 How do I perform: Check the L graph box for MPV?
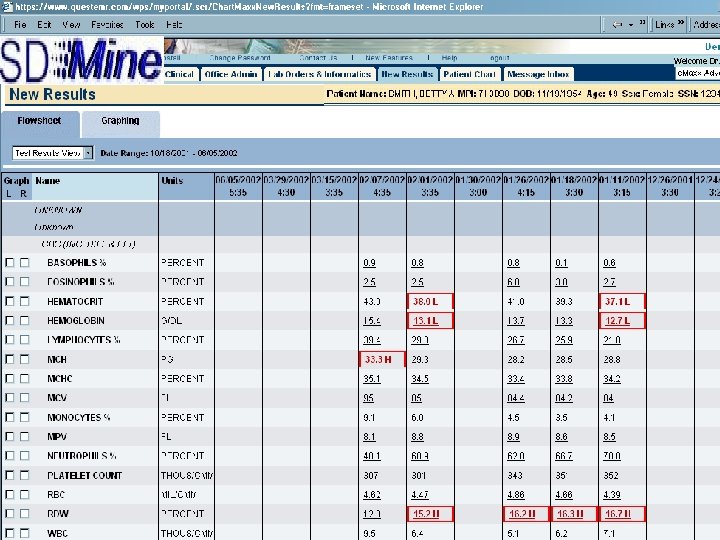point(10,436)
